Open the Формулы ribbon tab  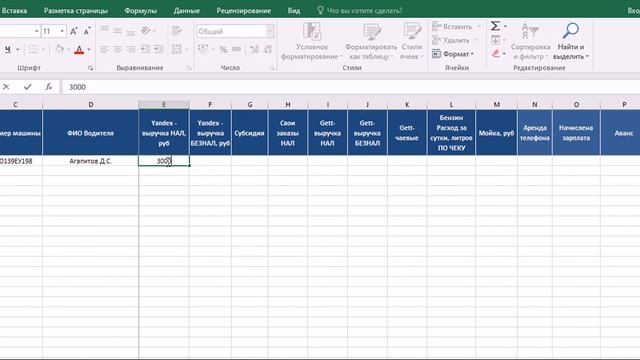pyautogui.click(x=141, y=11)
